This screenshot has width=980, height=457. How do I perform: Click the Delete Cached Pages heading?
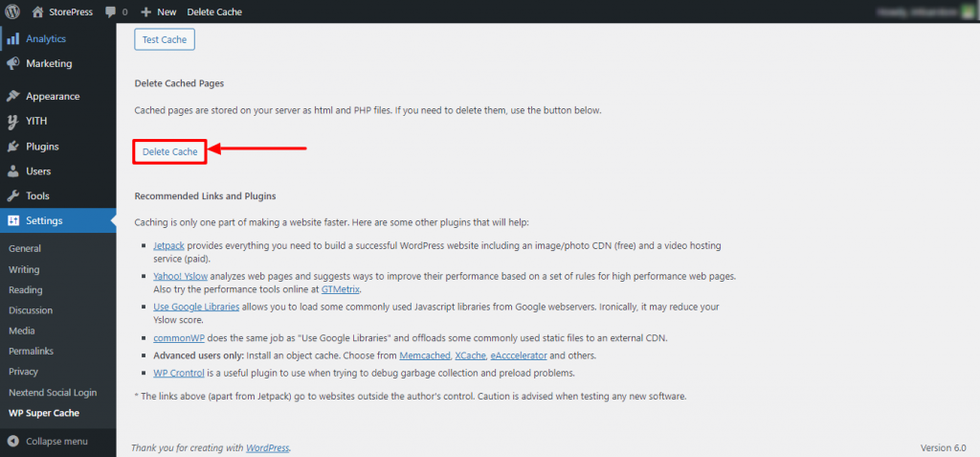179,82
